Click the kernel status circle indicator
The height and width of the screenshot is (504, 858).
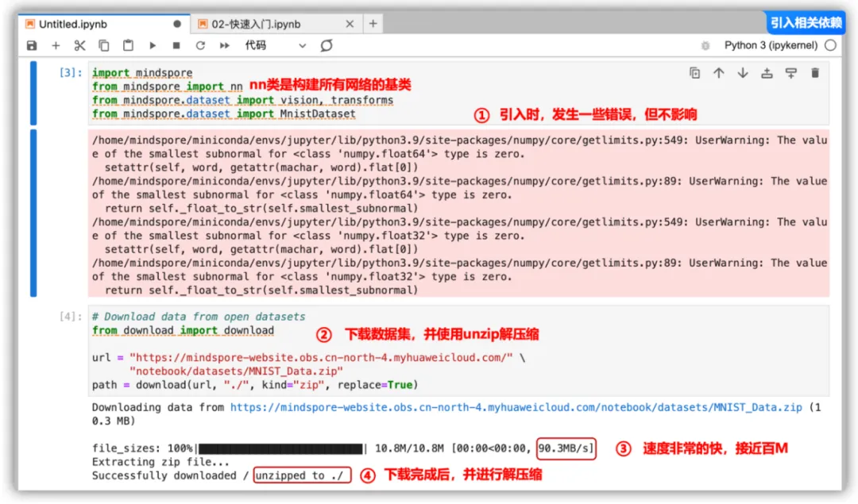click(x=831, y=45)
